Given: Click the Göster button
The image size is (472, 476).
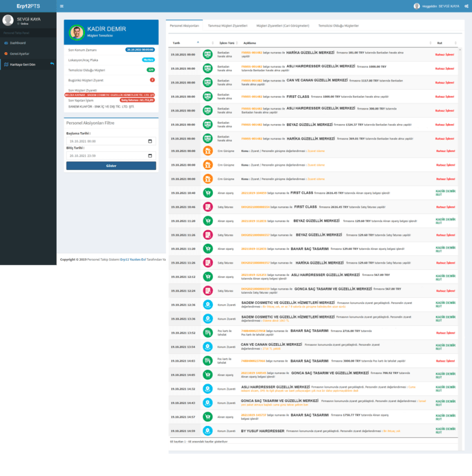Looking at the screenshot, I should [x=111, y=166].
